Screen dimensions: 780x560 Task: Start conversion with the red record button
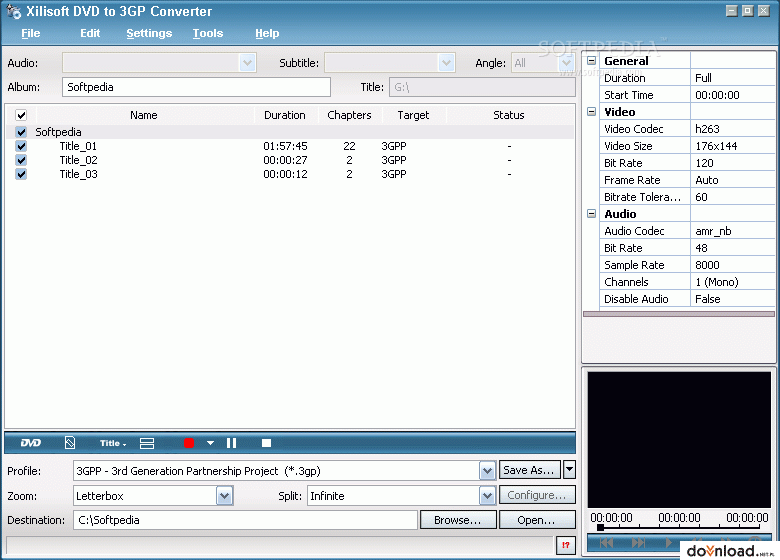tap(189, 443)
